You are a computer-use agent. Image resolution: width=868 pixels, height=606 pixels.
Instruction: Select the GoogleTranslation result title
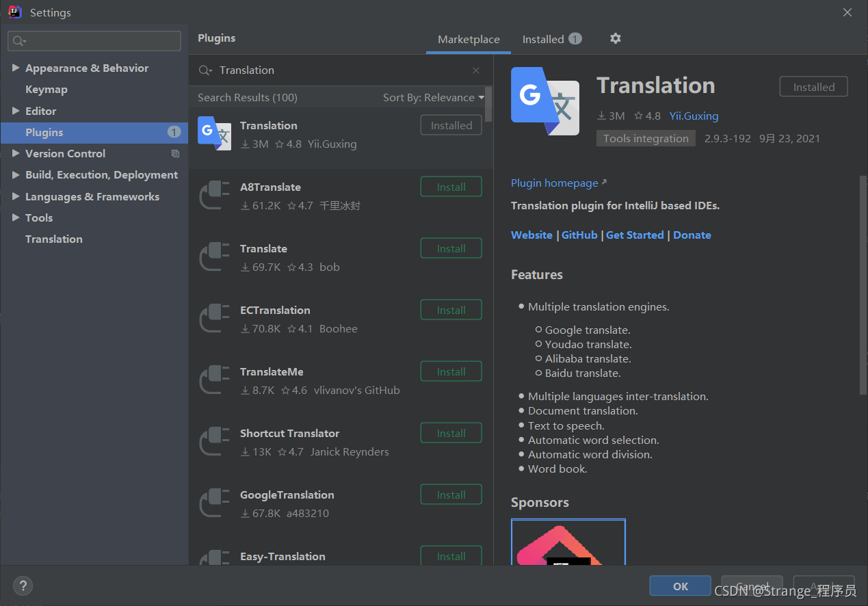point(287,495)
